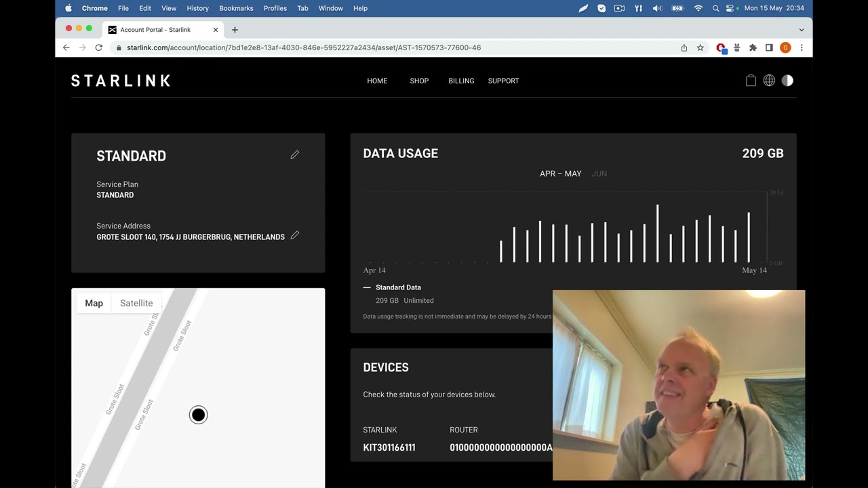Image resolution: width=868 pixels, height=488 pixels.
Task: Open the Chrome profile avatar G
Action: point(785,47)
